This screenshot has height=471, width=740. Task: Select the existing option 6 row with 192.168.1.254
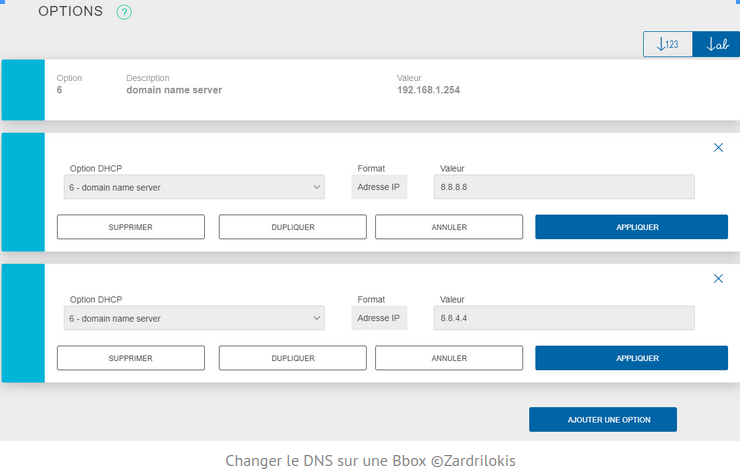(x=390, y=90)
